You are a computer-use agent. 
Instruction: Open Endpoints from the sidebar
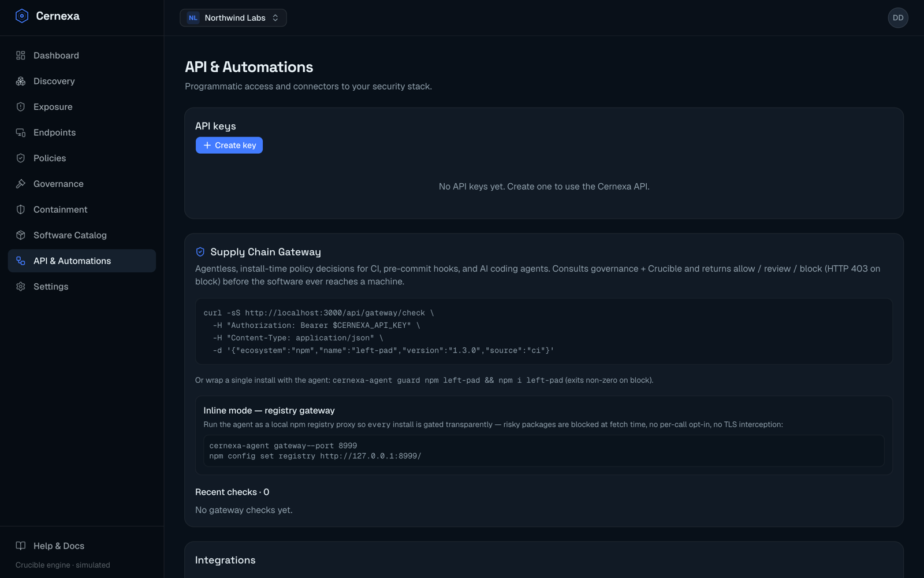[82, 132]
